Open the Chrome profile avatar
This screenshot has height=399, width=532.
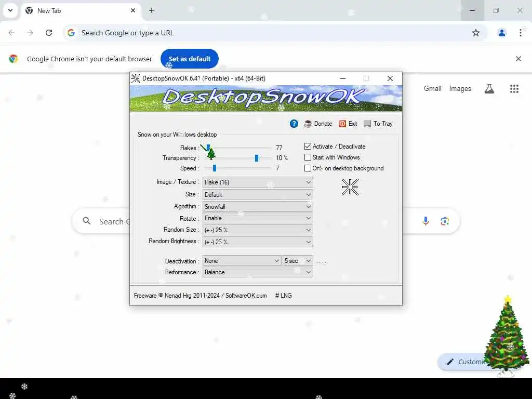point(501,33)
